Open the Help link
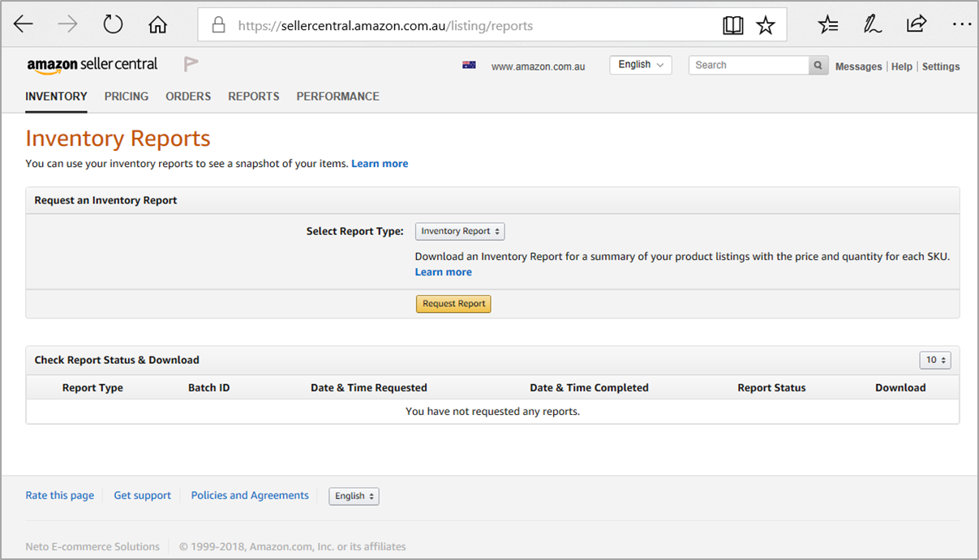This screenshot has height=560, width=979. pos(902,66)
